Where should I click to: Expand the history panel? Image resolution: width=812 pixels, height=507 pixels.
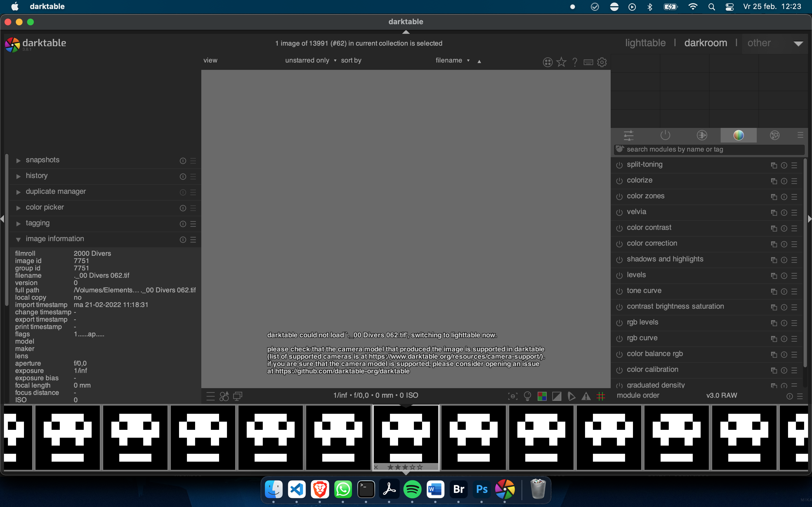coord(37,176)
